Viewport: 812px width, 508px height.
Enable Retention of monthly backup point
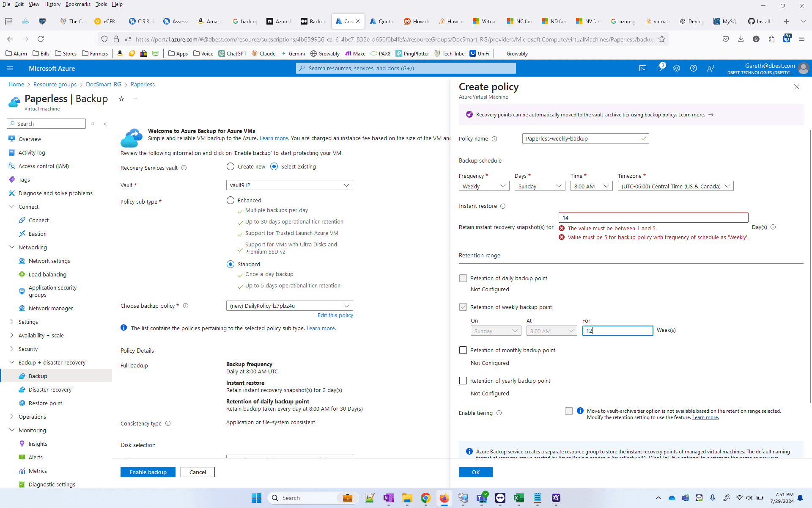[x=463, y=350]
